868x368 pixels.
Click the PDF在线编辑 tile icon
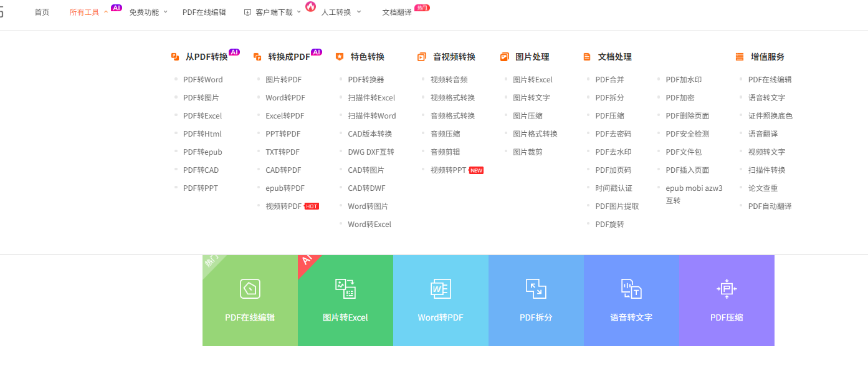250,289
